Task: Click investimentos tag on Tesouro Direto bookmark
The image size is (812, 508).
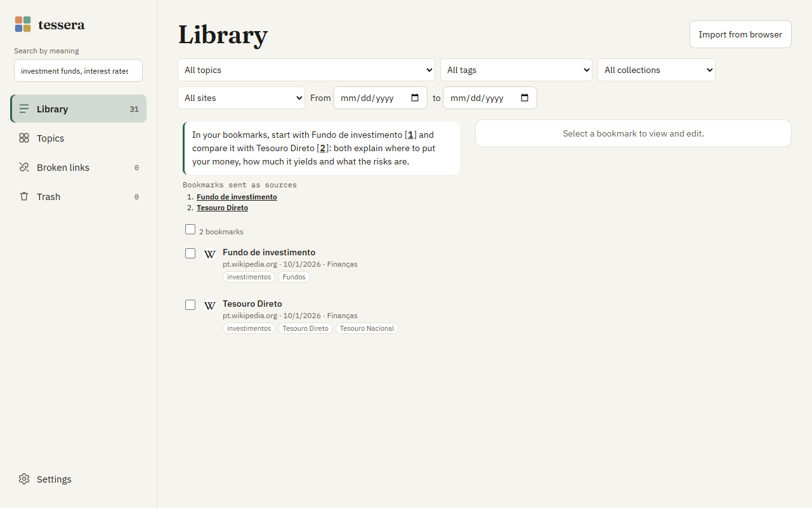Action: (x=249, y=328)
